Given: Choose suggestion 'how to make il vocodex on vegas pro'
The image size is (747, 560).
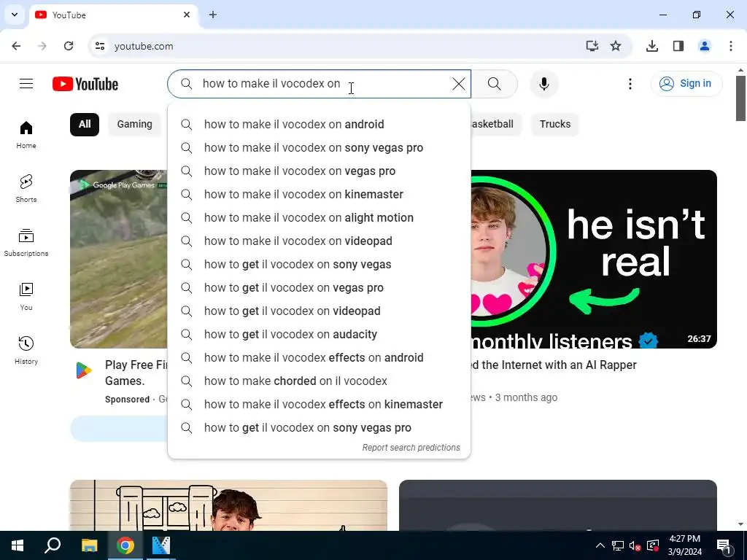Looking at the screenshot, I should point(320,171).
